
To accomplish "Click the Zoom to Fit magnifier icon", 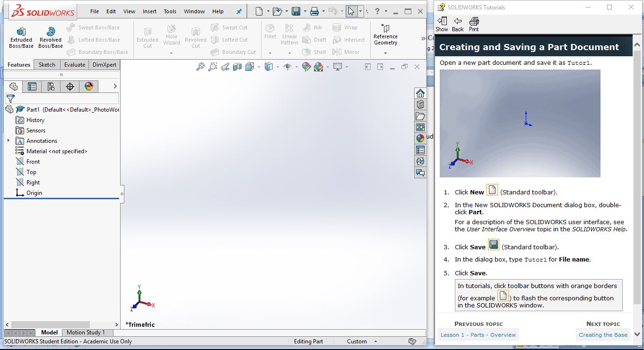I will 200,67.
